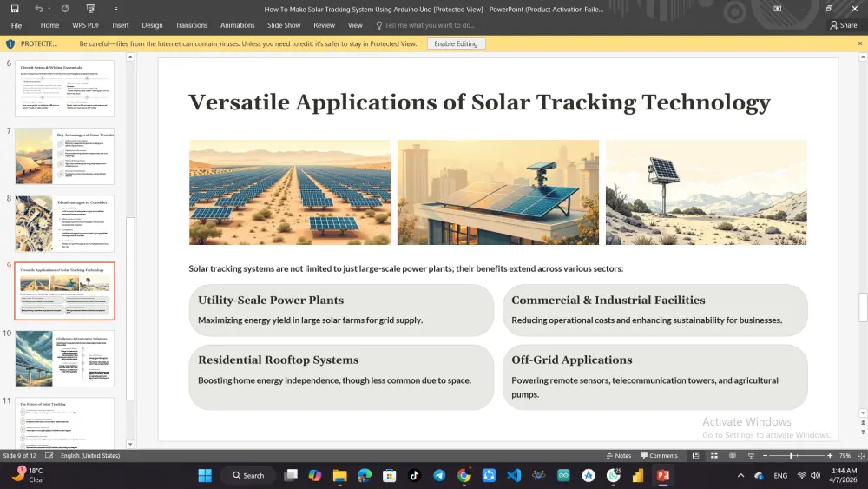Switch to the Home tab

(49, 25)
